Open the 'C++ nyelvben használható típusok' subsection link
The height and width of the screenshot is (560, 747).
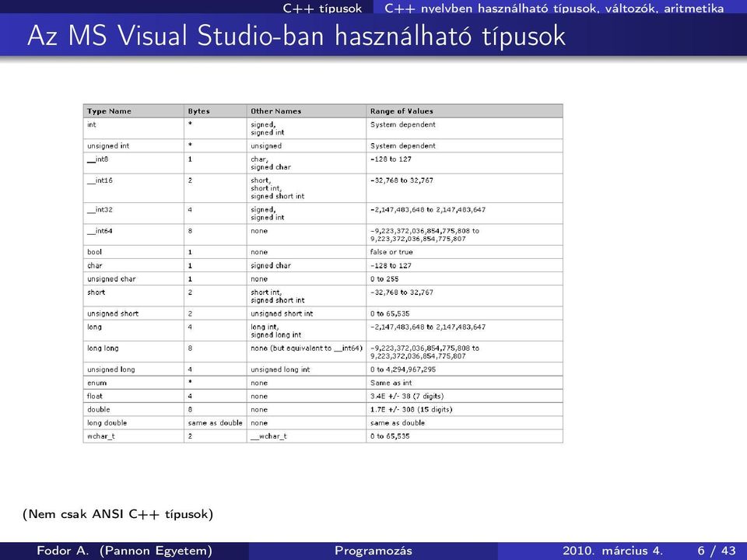(x=554, y=8)
